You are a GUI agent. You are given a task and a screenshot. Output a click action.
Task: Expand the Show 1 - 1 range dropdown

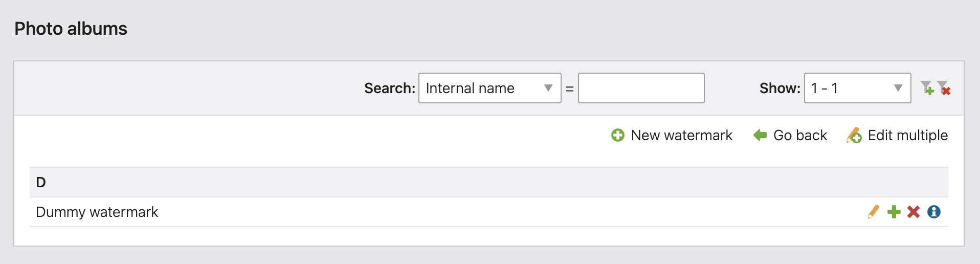(857, 88)
